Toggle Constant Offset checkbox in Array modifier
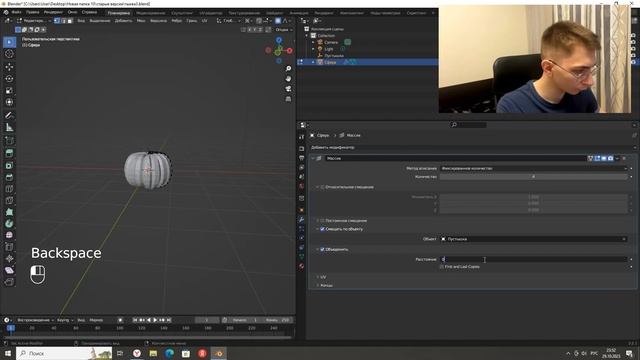 (322, 220)
